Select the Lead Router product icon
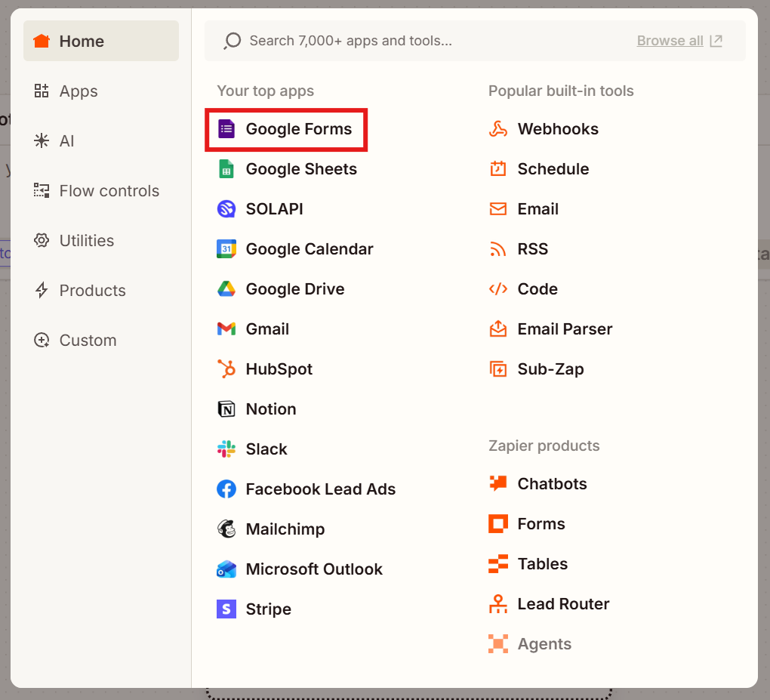The image size is (770, 700). [x=498, y=604]
